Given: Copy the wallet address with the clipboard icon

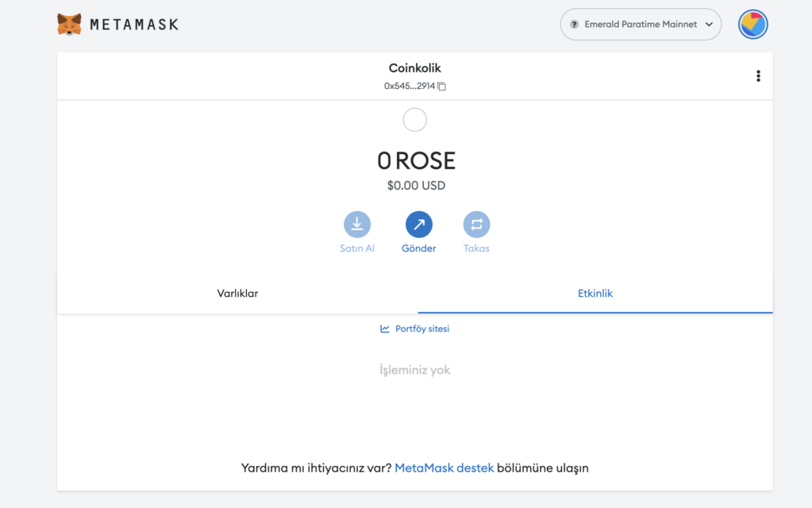Looking at the screenshot, I should coord(442,86).
